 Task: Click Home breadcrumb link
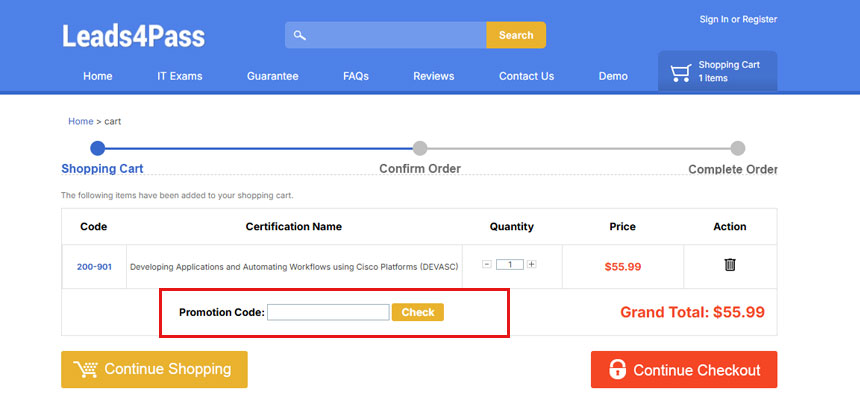point(81,121)
